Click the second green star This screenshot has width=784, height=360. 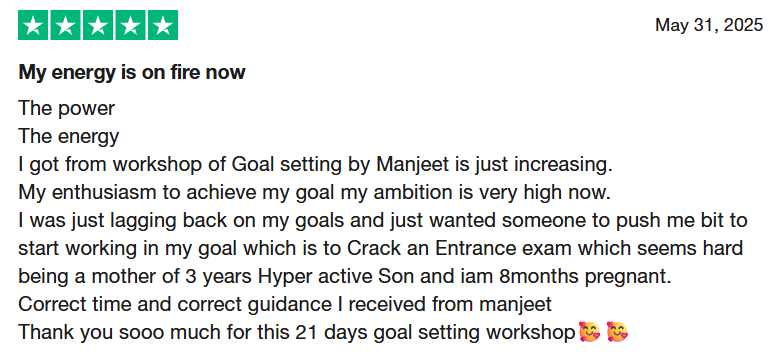point(66,25)
